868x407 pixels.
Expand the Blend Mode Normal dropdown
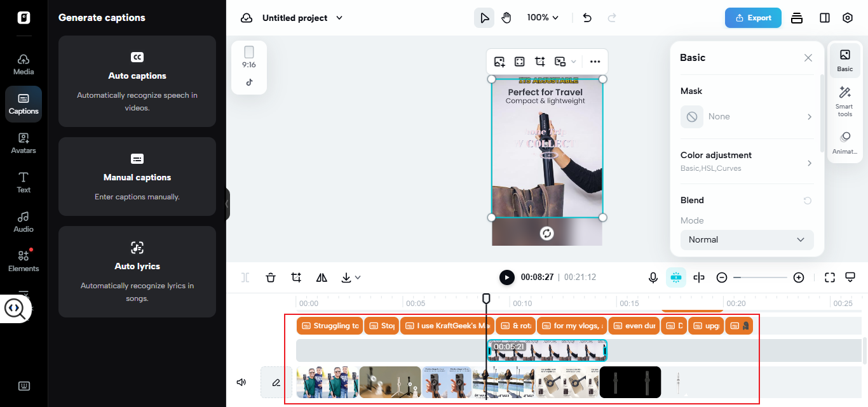point(747,239)
